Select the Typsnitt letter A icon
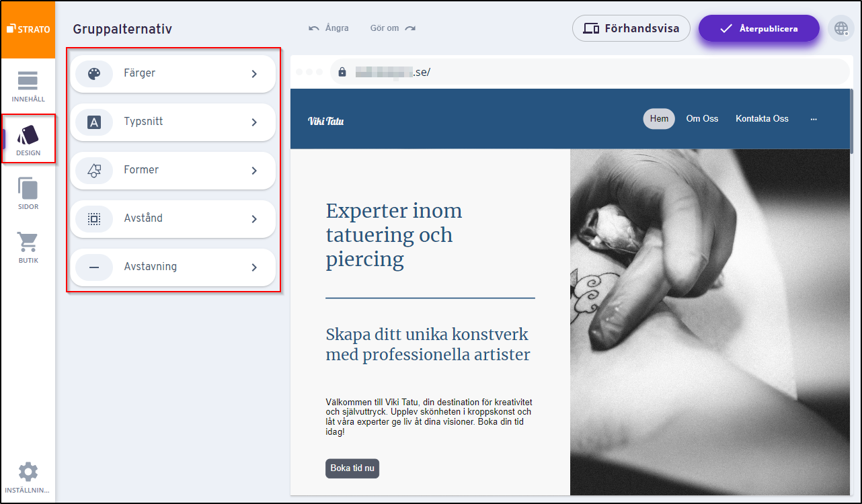862x504 pixels. coord(93,122)
